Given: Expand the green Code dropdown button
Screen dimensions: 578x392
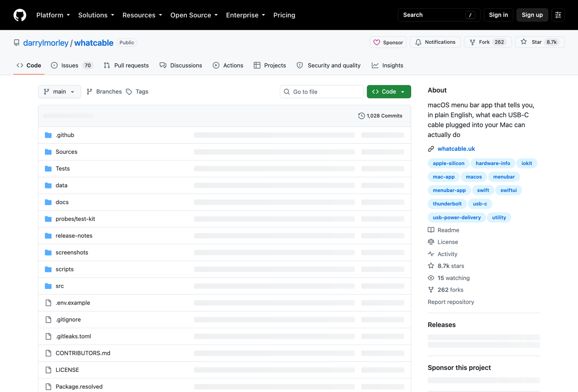Looking at the screenshot, I should pyautogui.click(x=389, y=92).
